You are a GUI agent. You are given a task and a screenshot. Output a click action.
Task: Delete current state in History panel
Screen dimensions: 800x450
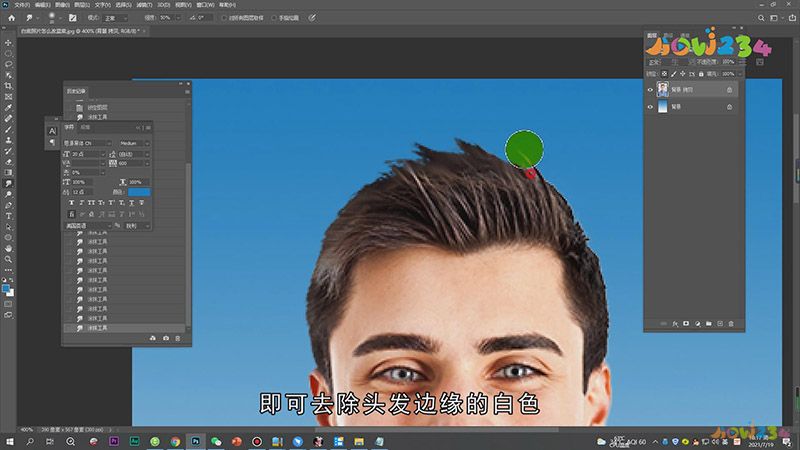tap(178, 338)
